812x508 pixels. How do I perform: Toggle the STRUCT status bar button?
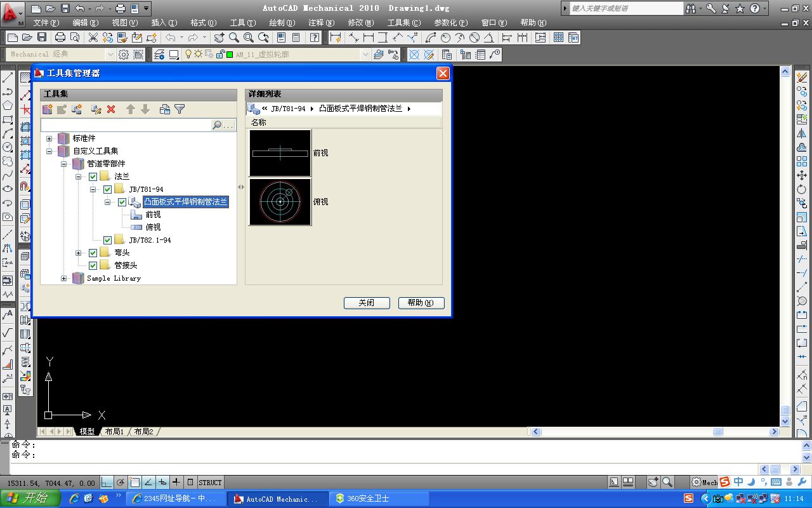211,483
